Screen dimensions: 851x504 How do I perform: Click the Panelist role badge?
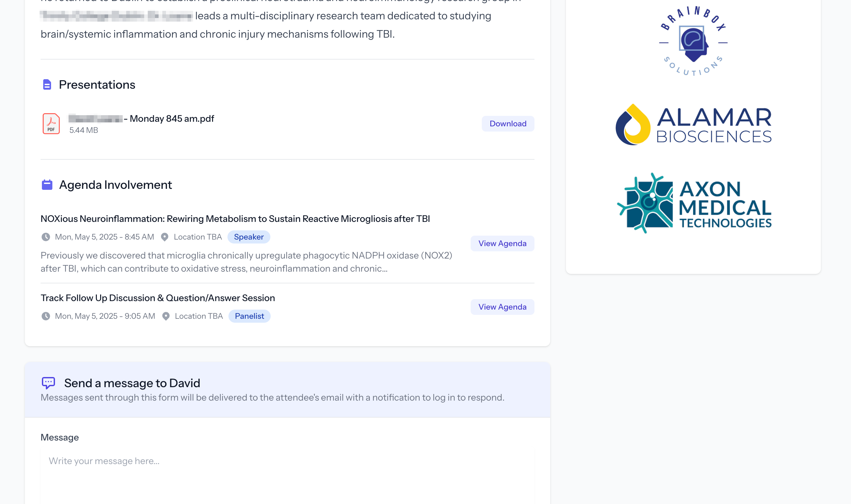tap(249, 316)
